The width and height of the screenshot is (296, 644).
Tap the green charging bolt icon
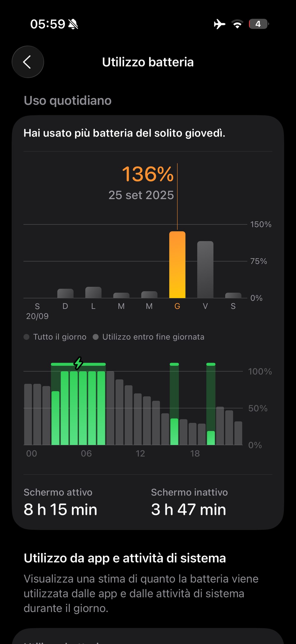tap(78, 363)
